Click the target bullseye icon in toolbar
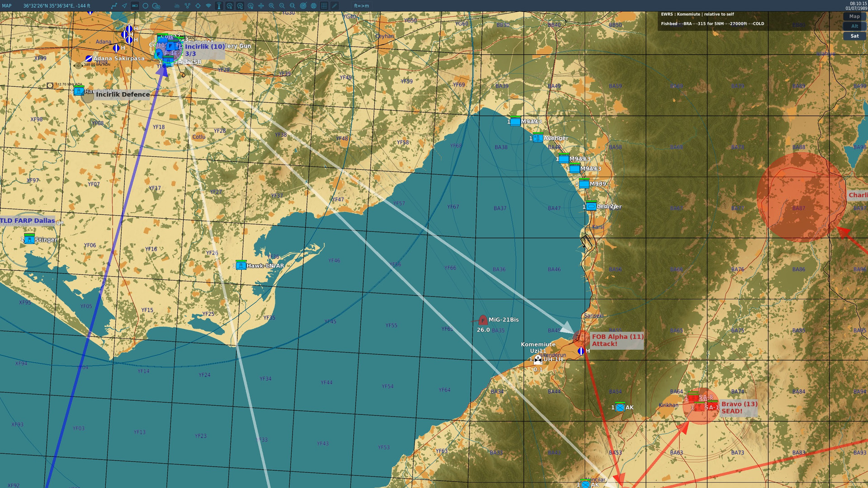Image resolution: width=868 pixels, height=488 pixels. click(303, 6)
